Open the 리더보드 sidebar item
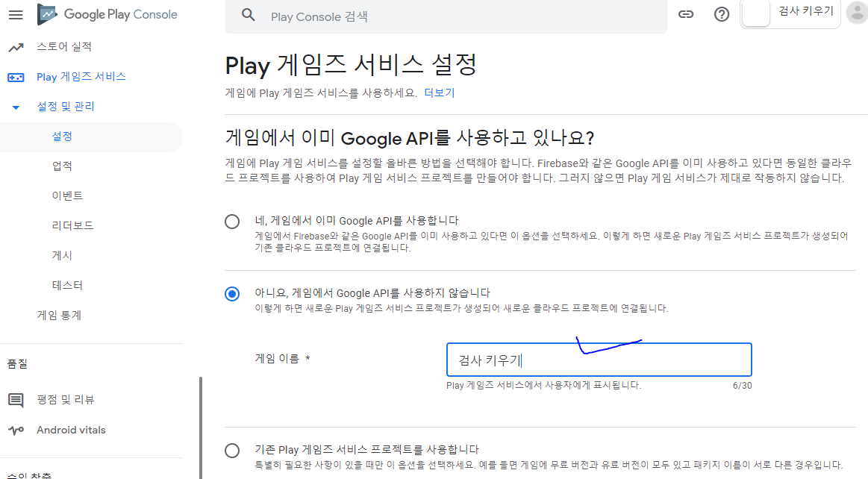Image resolution: width=868 pixels, height=479 pixels. click(72, 225)
